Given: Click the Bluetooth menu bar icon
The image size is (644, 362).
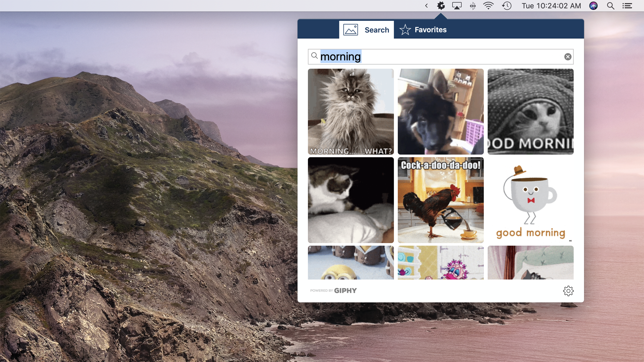Looking at the screenshot, I should point(473,6).
